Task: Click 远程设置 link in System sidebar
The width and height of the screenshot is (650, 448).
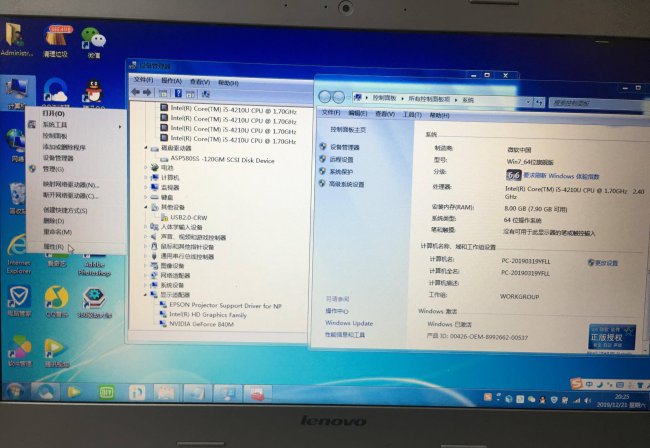Action: pyautogui.click(x=342, y=160)
